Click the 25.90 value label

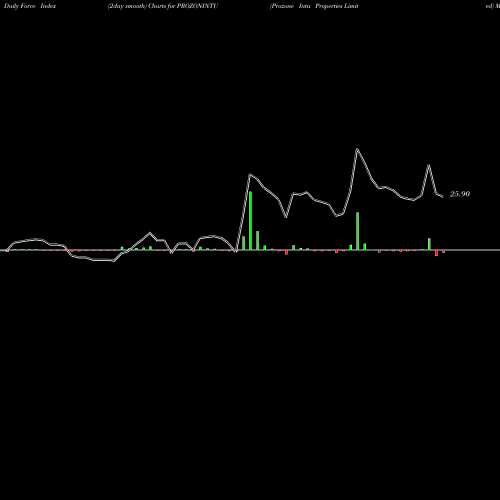click(x=460, y=194)
